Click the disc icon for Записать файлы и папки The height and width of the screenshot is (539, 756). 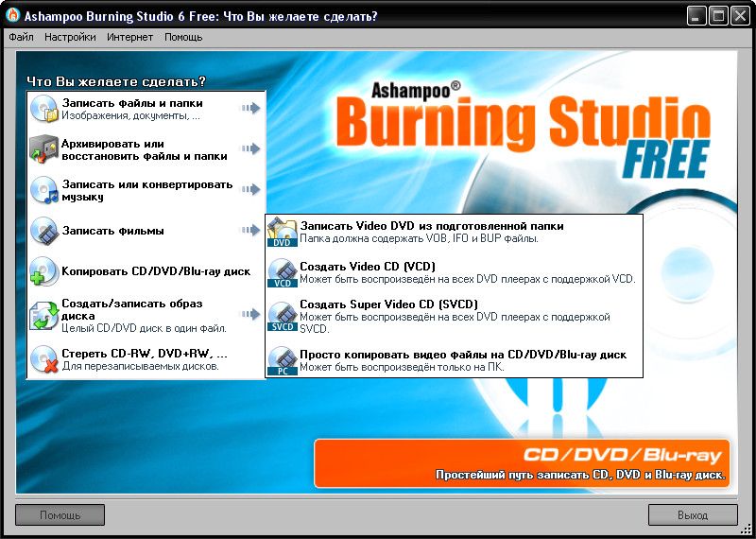tap(44, 109)
